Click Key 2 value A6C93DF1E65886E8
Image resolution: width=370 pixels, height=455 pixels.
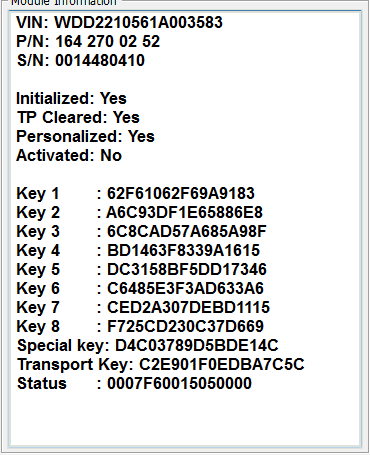[x=185, y=213]
